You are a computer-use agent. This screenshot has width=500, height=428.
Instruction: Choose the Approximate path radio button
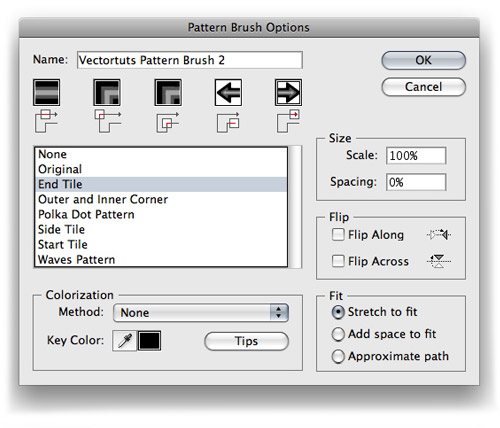338,356
